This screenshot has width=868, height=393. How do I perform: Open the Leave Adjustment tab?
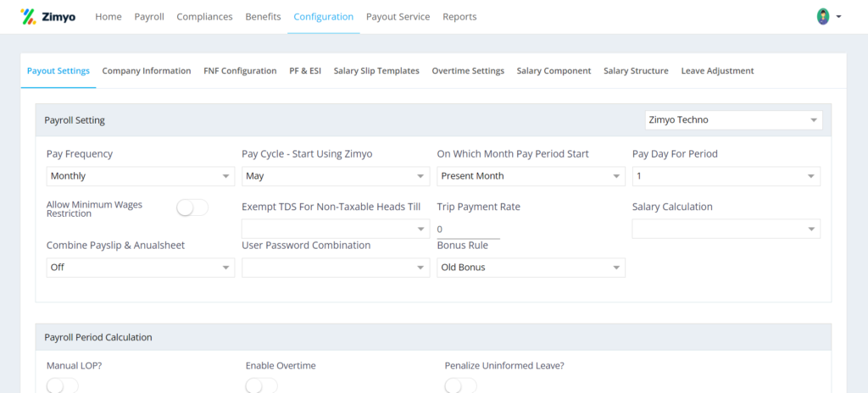tap(717, 71)
